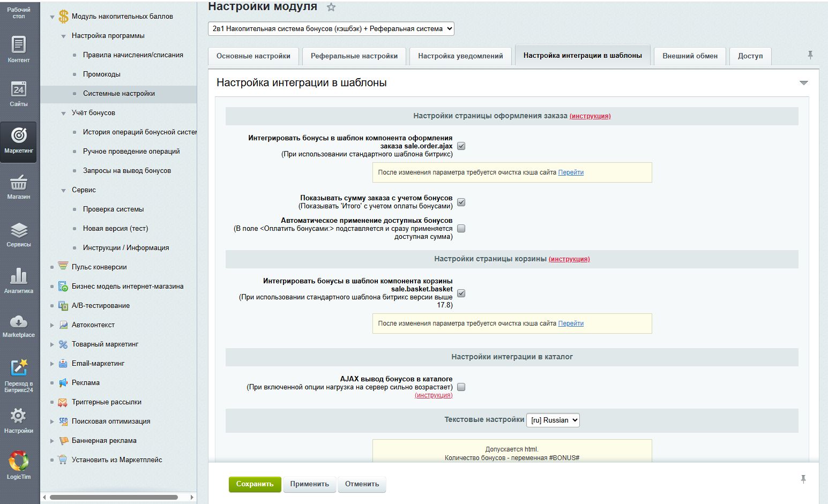Image resolution: width=828 pixels, height=504 pixels.
Task: Click the Email-маркетинг icon in the tree
Action: tap(63, 363)
